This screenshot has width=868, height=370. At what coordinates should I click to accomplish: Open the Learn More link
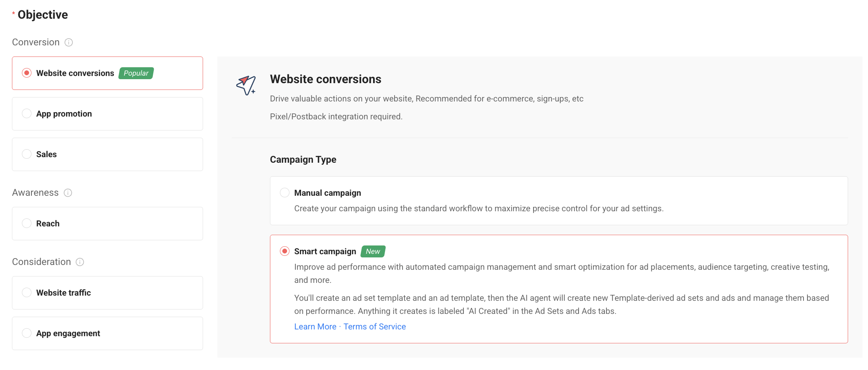pyautogui.click(x=315, y=327)
